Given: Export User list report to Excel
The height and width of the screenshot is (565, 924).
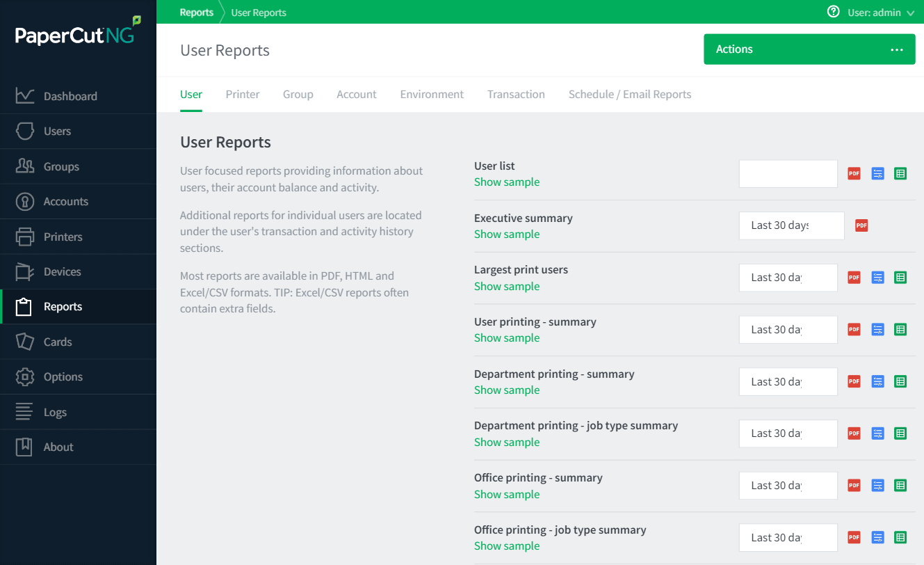Looking at the screenshot, I should pos(900,173).
